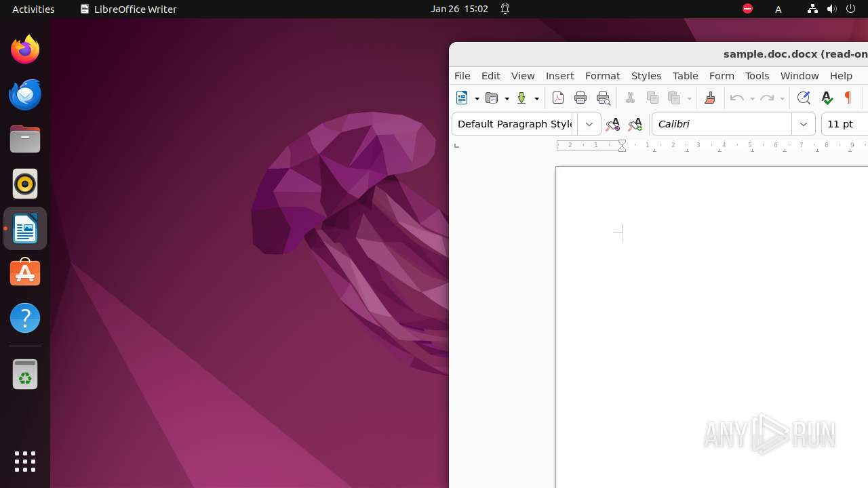
Task: Run the Spelling check icon
Action: pos(826,98)
